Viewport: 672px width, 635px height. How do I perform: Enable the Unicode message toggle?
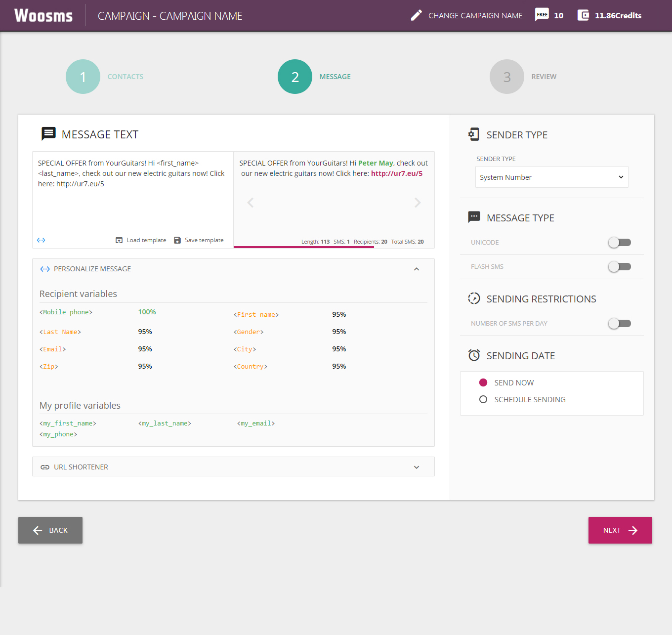click(x=619, y=242)
